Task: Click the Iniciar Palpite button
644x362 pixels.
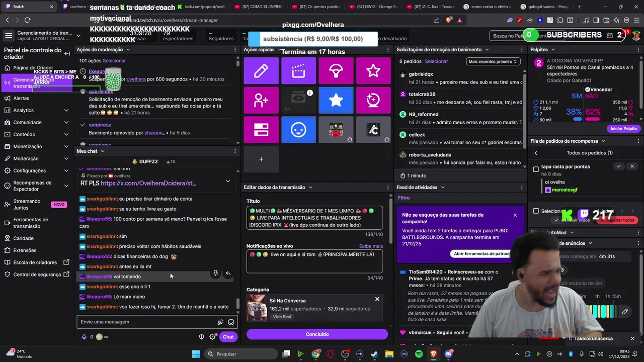Action: click(623, 129)
